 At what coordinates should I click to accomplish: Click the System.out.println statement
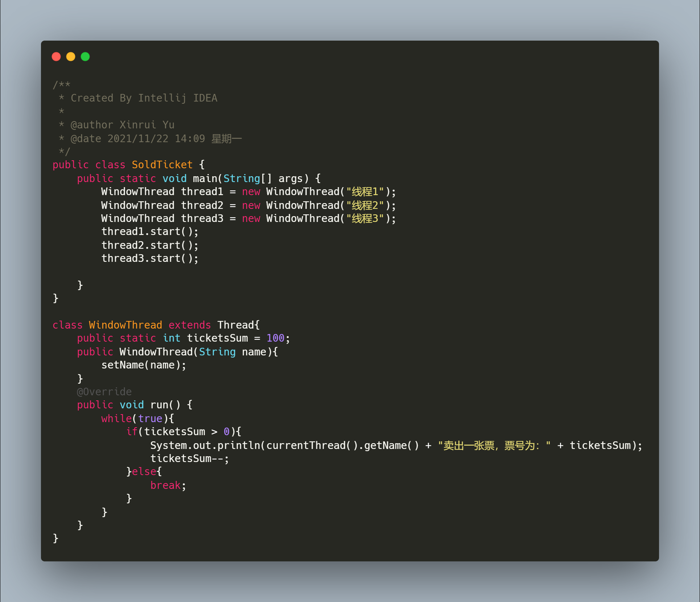tap(205, 445)
